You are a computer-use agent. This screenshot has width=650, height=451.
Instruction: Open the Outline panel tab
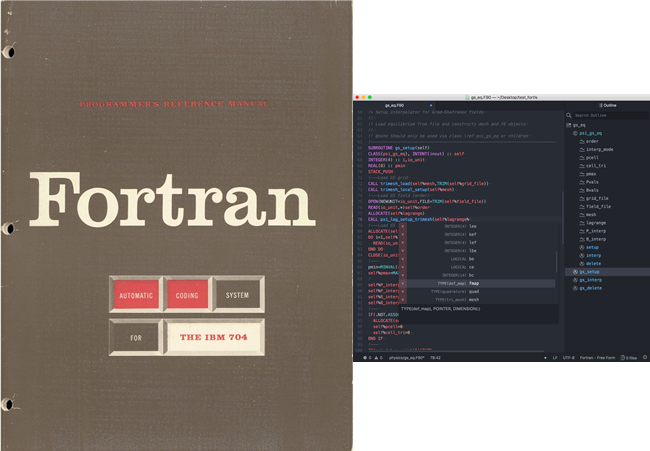click(x=608, y=105)
